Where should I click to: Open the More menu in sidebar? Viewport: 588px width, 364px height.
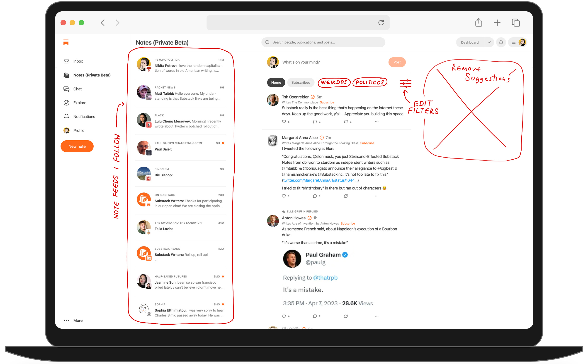tap(73, 321)
